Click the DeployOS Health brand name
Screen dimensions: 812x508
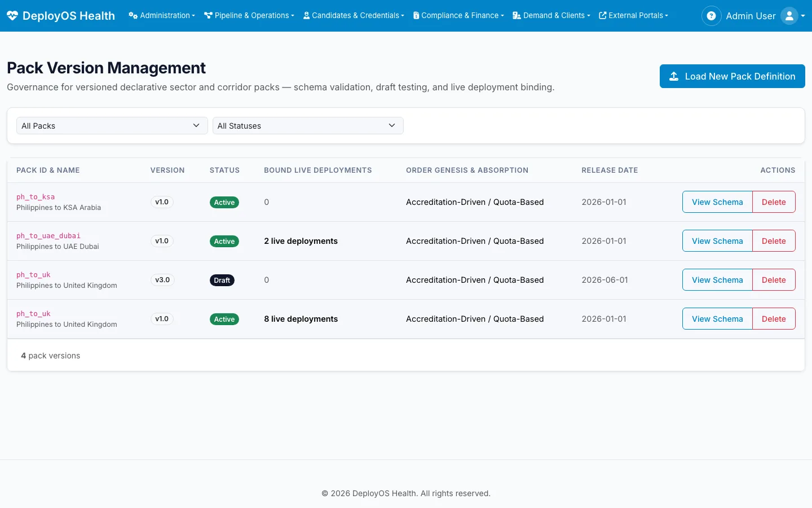[69, 16]
